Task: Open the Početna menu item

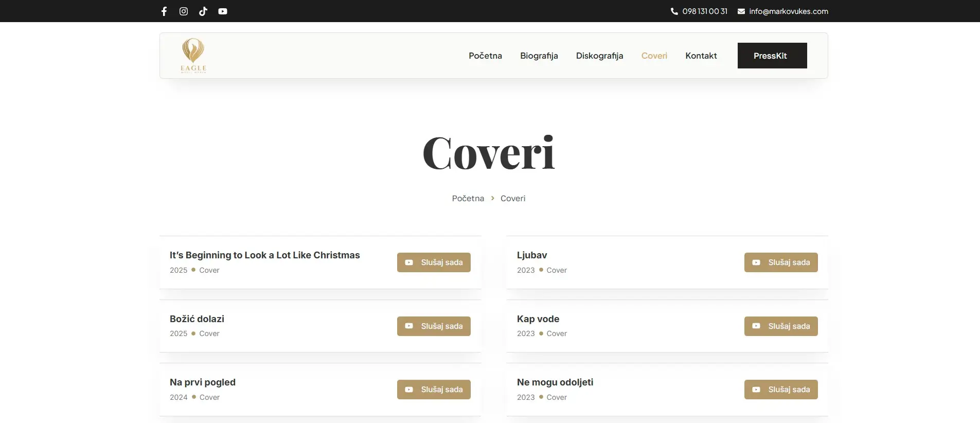Action: click(x=485, y=56)
